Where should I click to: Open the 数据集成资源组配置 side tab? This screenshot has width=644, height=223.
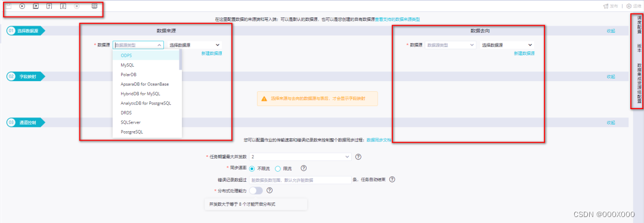(639, 83)
